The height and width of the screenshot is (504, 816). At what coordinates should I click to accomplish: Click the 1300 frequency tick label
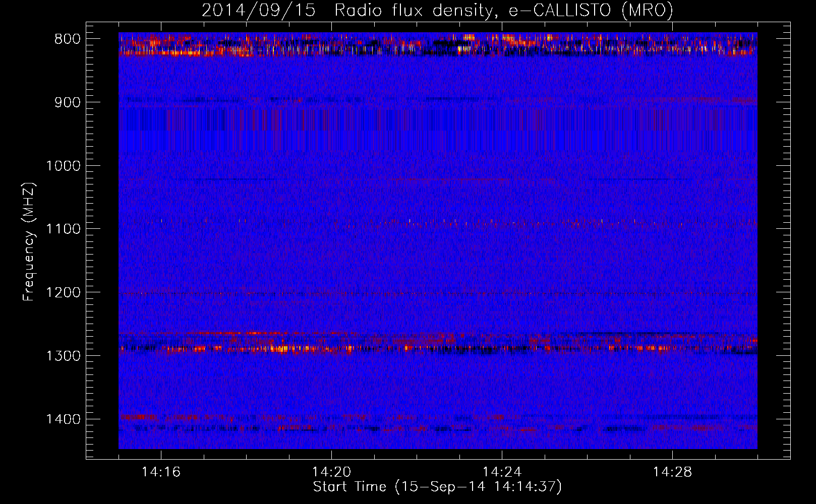[63, 356]
